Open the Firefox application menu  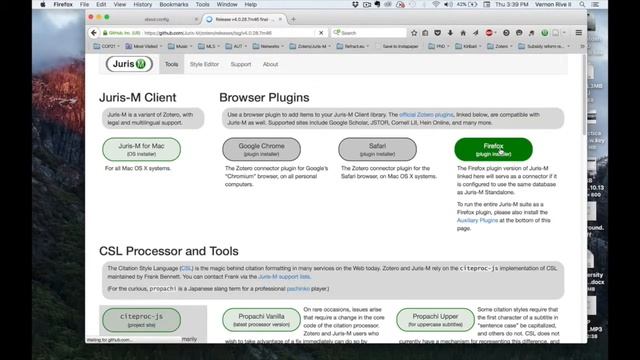pos(63,4)
